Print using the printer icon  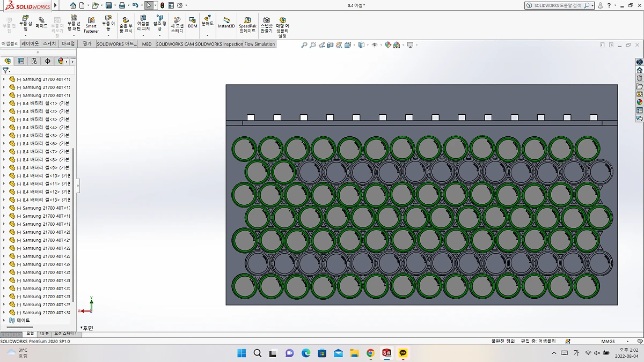(122, 5)
